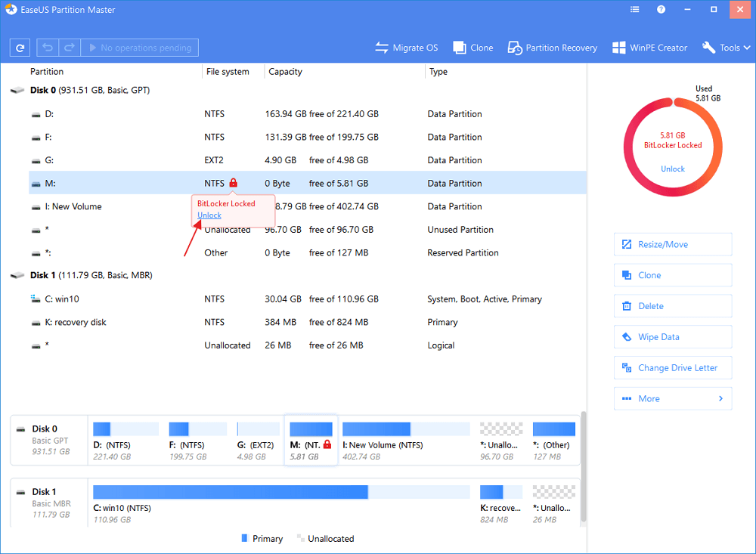
Task: Click the C: win10 system drive icon
Action: pos(36,299)
